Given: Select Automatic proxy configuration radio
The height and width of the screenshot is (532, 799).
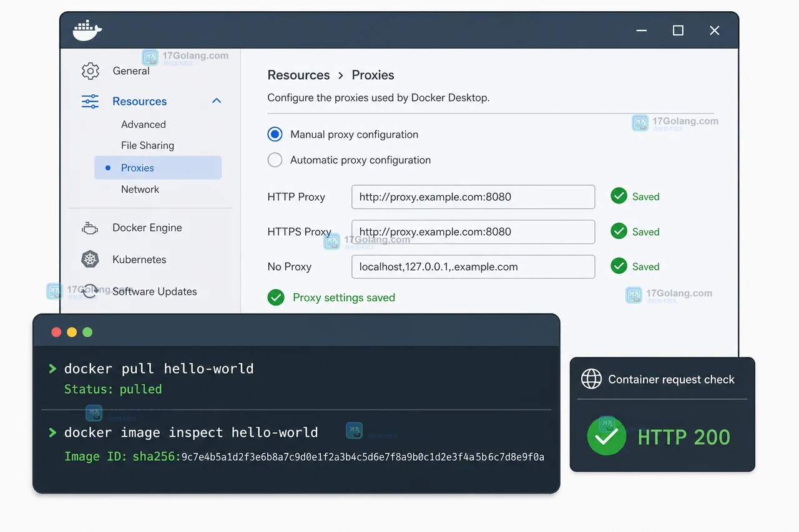Looking at the screenshot, I should pyautogui.click(x=275, y=160).
